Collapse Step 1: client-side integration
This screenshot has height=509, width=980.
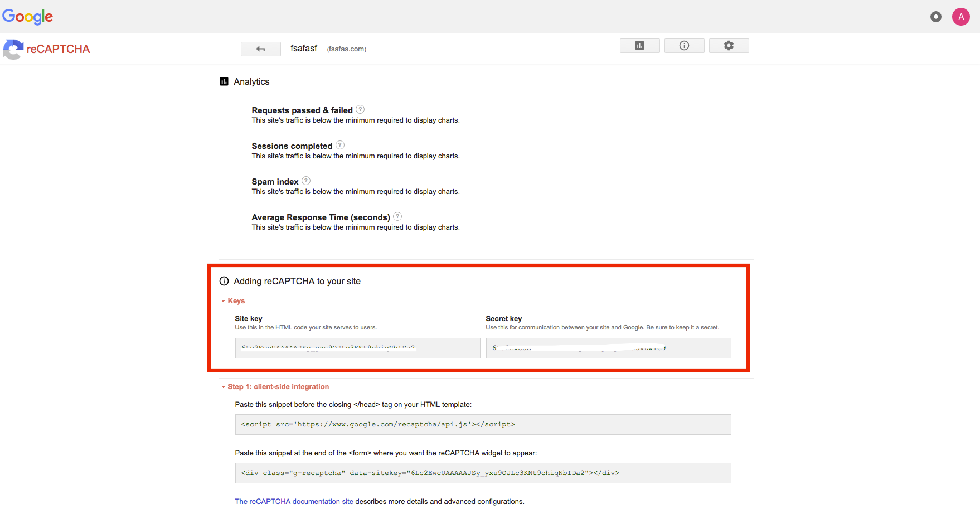click(275, 386)
